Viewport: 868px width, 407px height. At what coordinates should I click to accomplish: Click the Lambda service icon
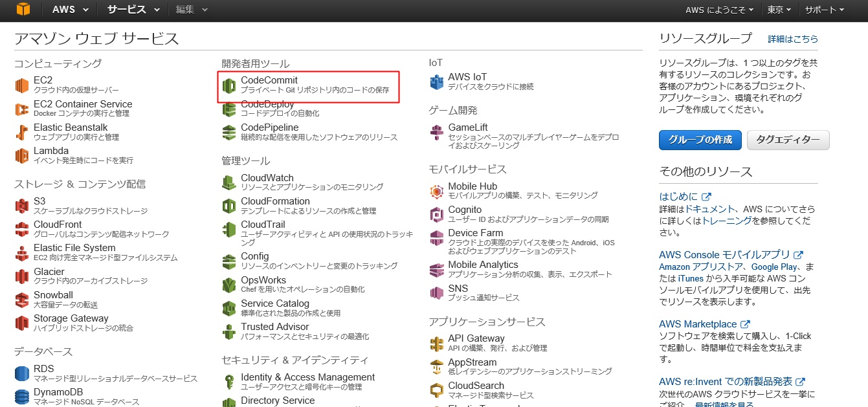click(x=23, y=155)
